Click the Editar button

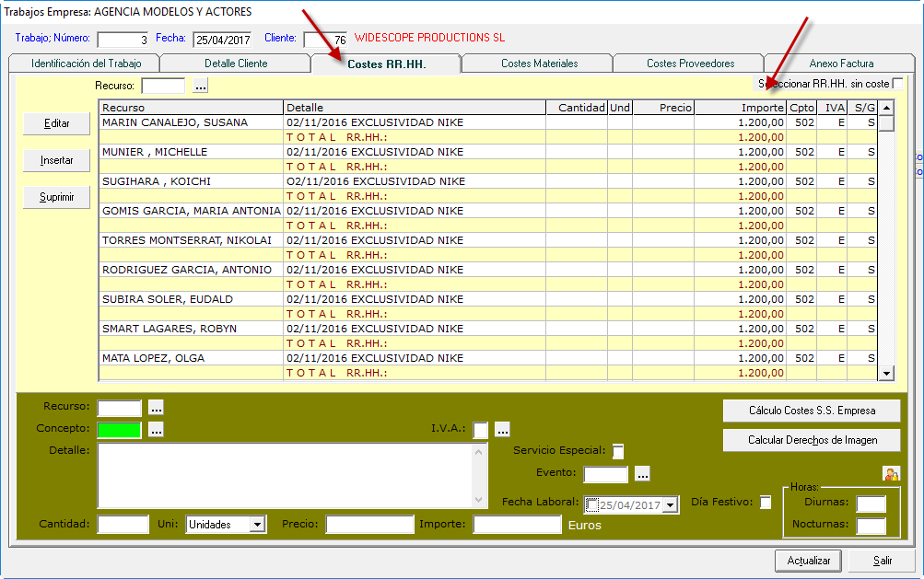point(56,123)
